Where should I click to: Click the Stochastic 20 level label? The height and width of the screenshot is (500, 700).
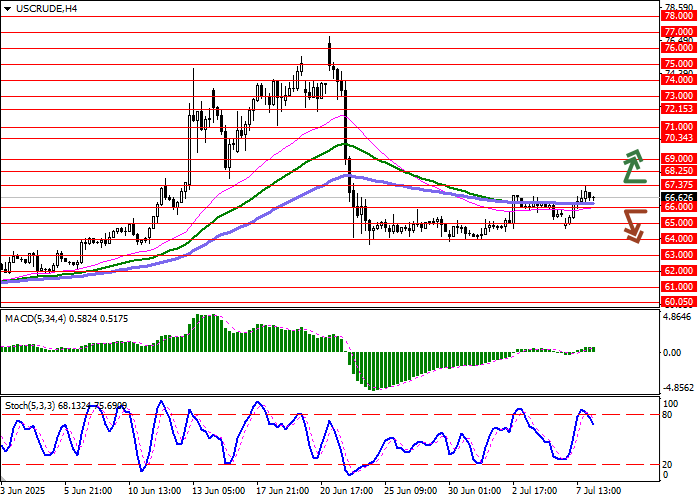pos(668,464)
